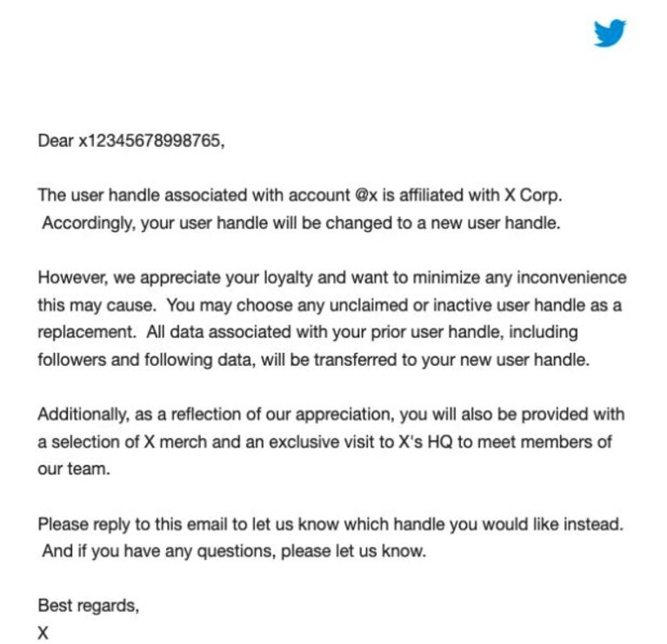
Task: Click the line starting 'replacement. All data associated'
Action: point(308,332)
